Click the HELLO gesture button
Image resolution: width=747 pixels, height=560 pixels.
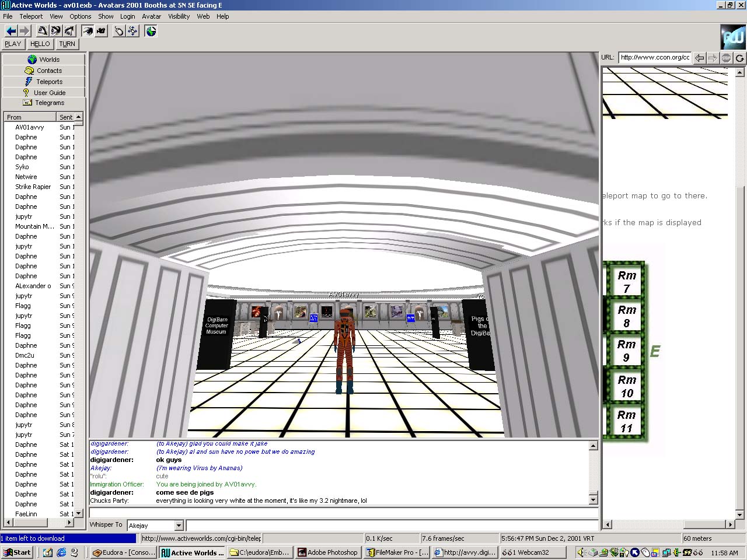[x=40, y=44]
